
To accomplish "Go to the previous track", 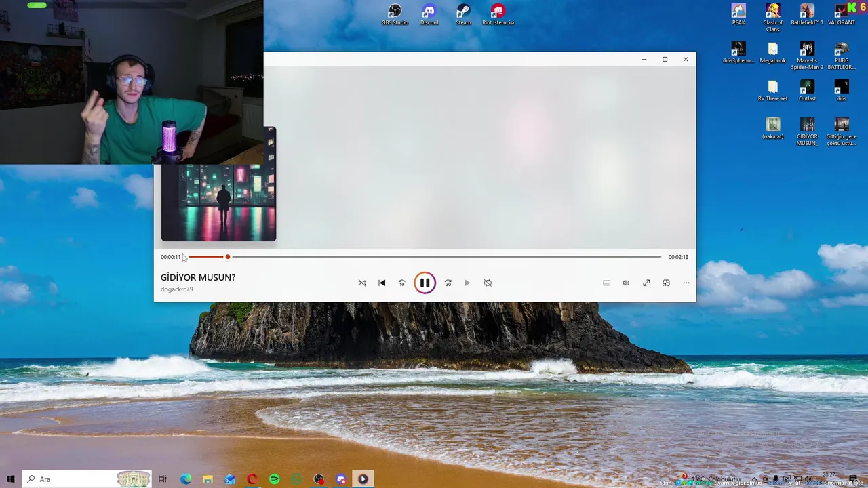I will pos(382,283).
